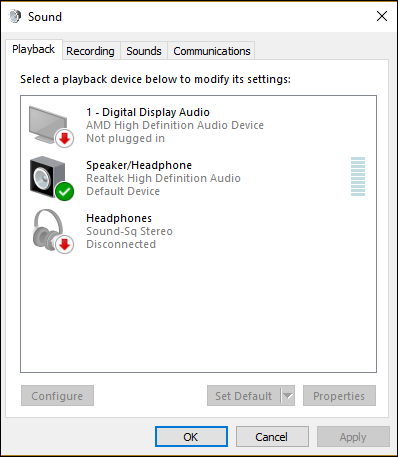The height and width of the screenshot is (457, 398).
Task: Click the 'Default Device' status text
Action: click(x=123, y=191)
